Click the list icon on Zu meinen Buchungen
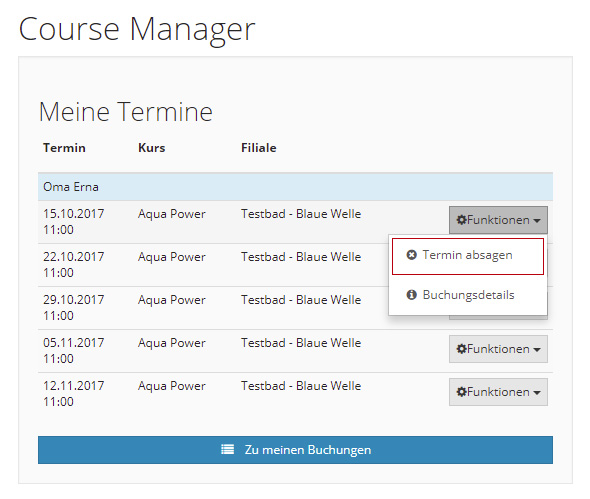The height and width of the screenshot is (499, 590). point(227,449)
